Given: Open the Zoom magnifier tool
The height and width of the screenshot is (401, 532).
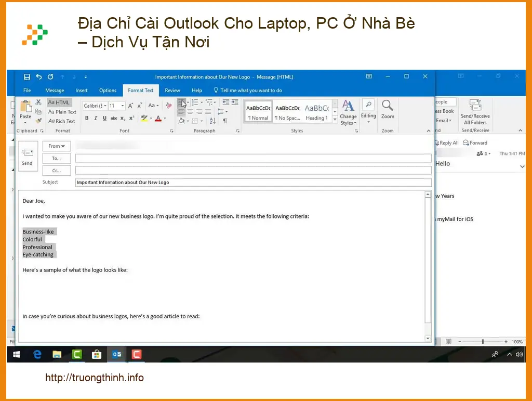Looking at the screenshot, I should tap(388, 109).
